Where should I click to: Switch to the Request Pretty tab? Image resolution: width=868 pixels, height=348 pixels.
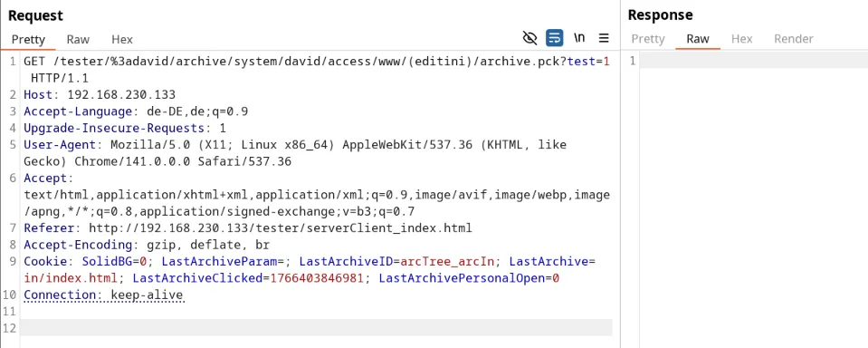click(x=28, y=39)
